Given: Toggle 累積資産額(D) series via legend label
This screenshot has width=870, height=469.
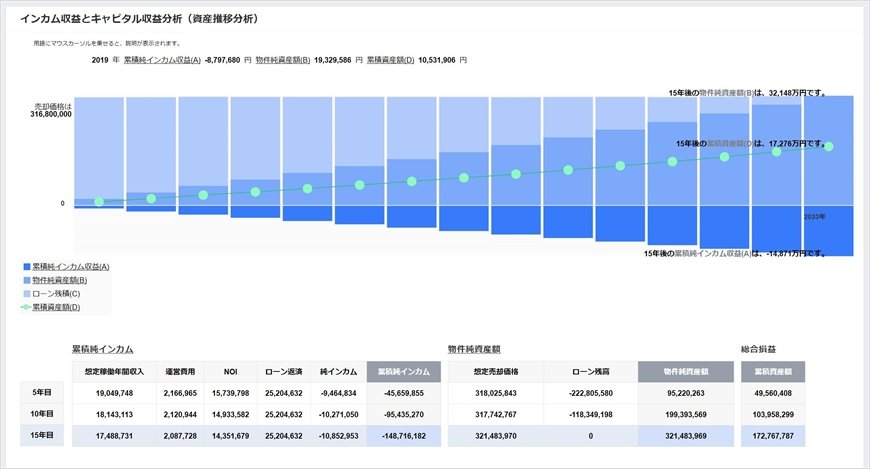Looking at the screenshot, I should coord(58,307).
